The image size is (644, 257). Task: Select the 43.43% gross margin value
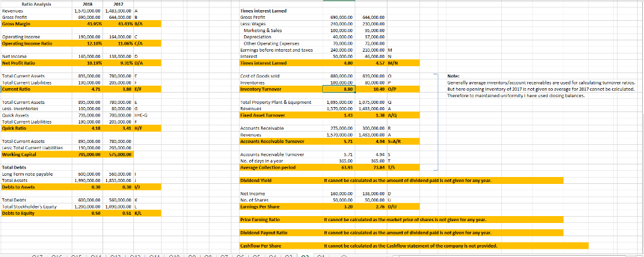coord(117,24)
